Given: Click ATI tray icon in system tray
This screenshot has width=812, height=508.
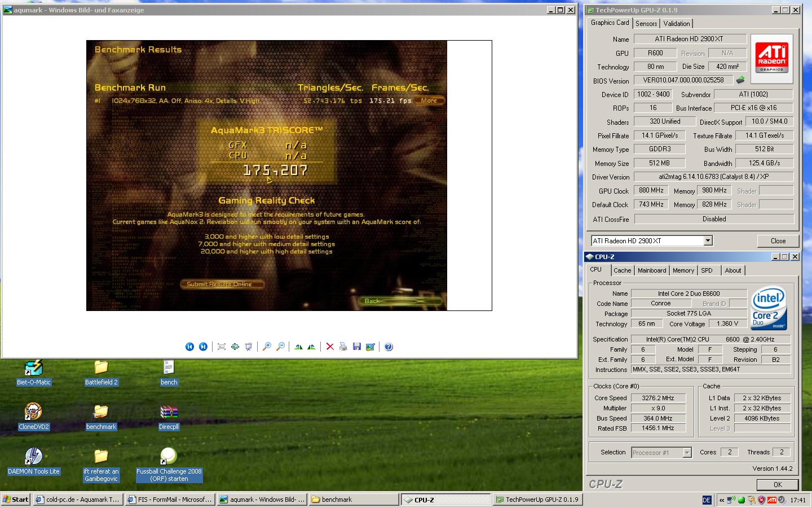Looking at the screenshot, I should point(772,500).
